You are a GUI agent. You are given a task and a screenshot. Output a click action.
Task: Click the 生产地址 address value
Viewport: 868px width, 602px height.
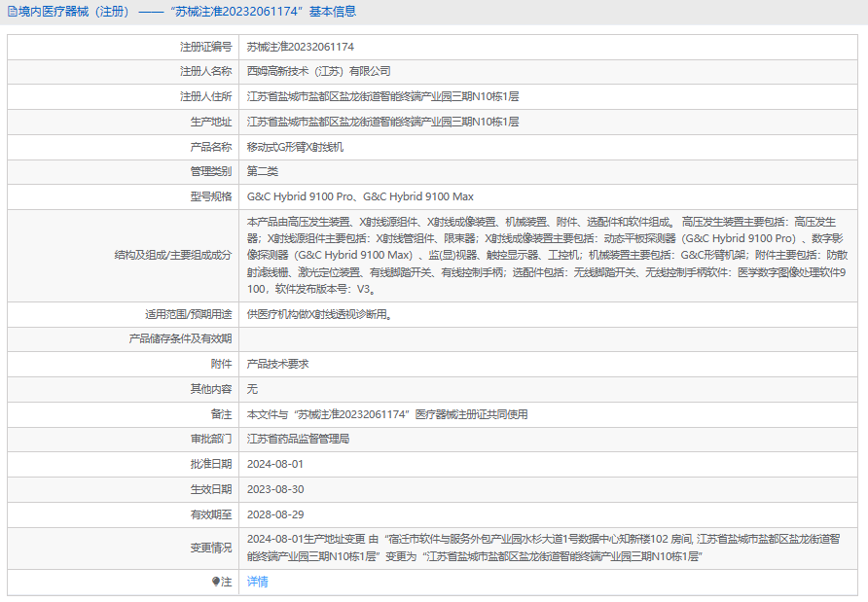(x=382, y=123)
